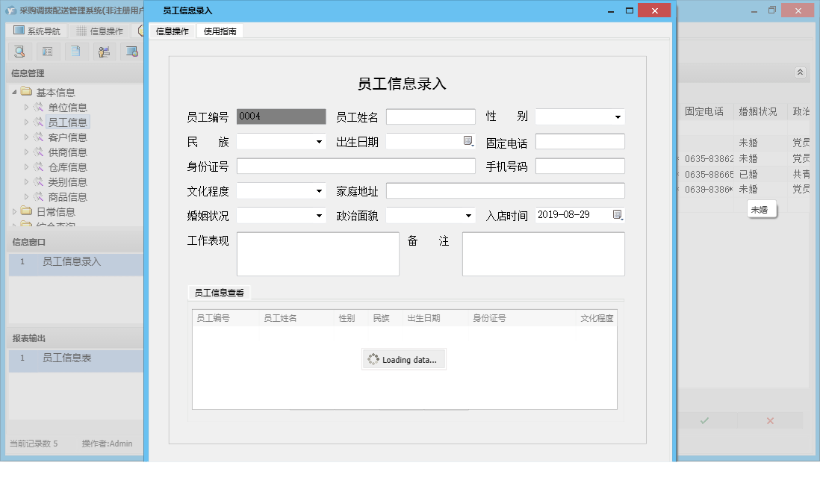Click the red X cancel icon

[x=769, y=420]
